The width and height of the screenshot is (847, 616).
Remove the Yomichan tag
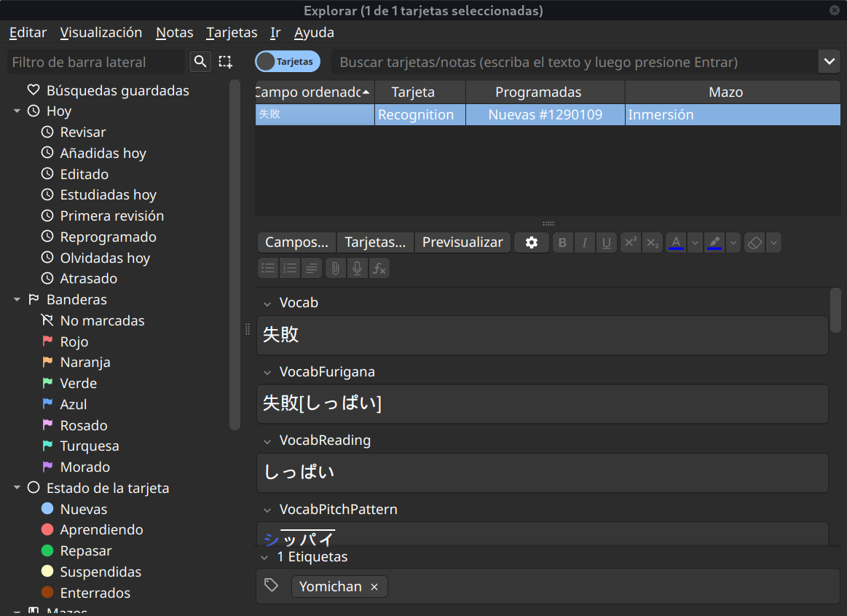coord(374,587)
